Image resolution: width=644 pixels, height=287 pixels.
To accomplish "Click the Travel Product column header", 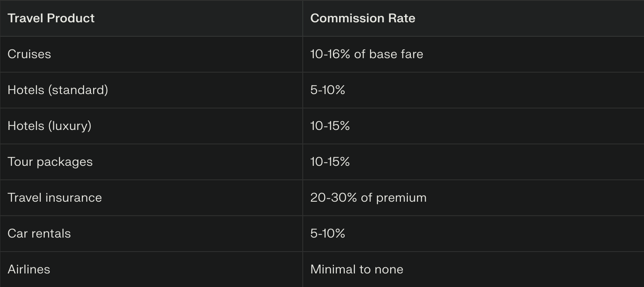I will (x=51, y=18).
